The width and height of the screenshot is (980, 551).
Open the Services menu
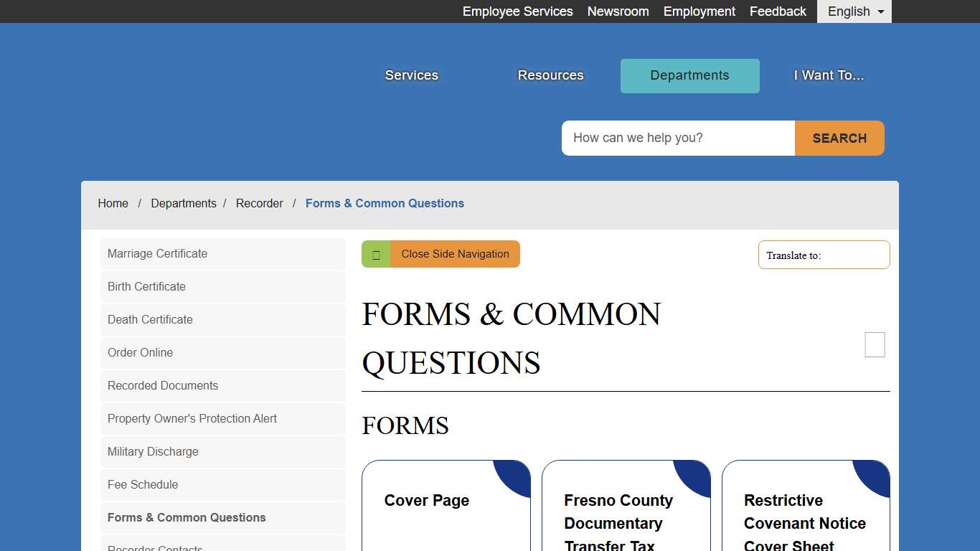tap(411, 75)
